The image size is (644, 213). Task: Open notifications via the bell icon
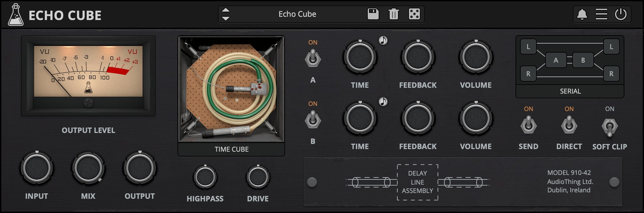582,14
